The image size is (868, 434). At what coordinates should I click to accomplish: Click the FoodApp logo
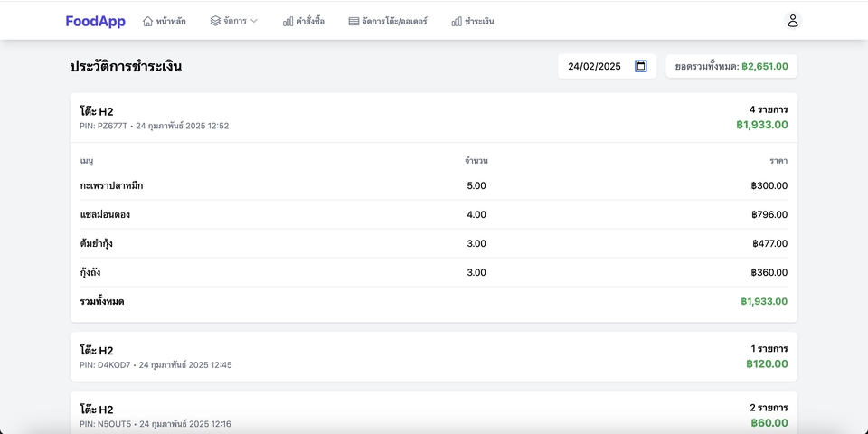coord(95,21)
